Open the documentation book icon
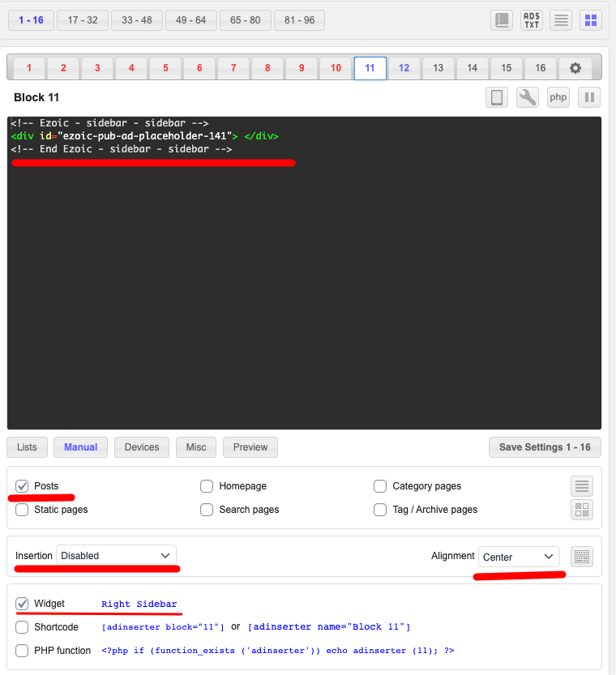Screen dimensions: 616x675 (x=502, y=20)
